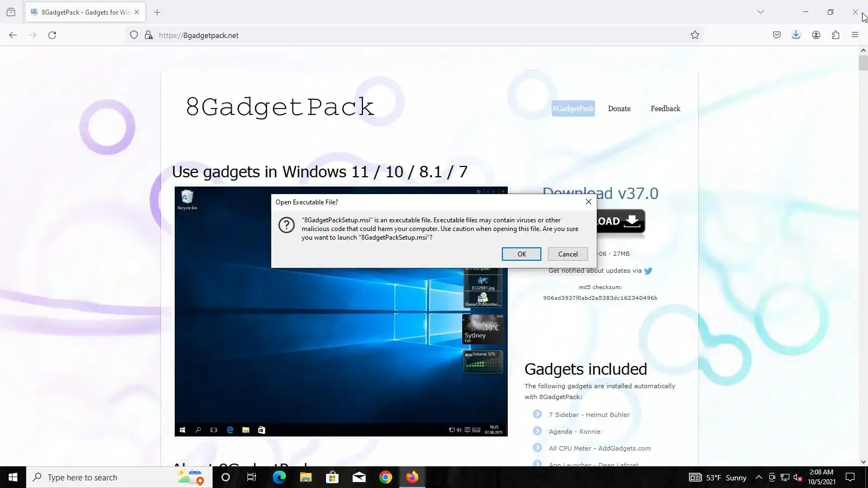Click All CPU Meter - AddGadgets.com entry
The width and height of the screenshot is (868, 488).
[599, 448]
